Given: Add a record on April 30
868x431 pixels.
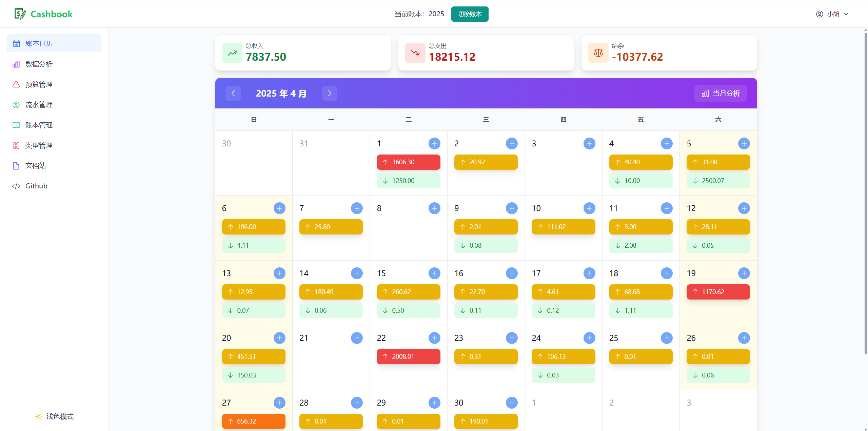Looking at the screenshot, I should pos(512,403).
